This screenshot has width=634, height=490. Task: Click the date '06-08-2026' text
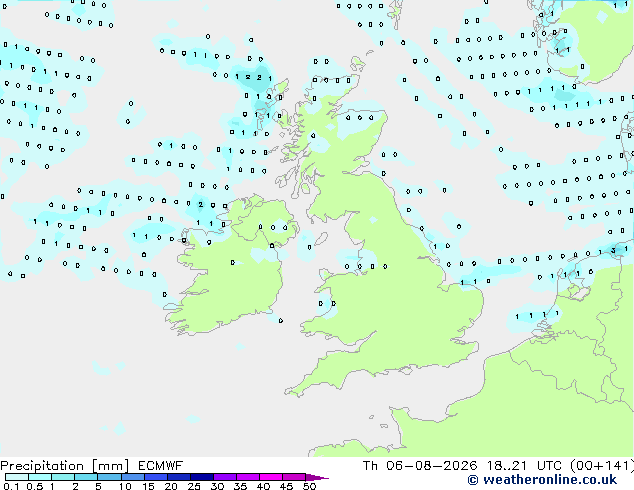pos(431,466)
